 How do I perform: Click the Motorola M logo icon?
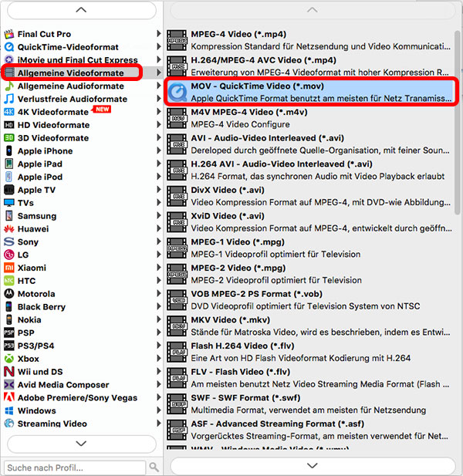click(x=9, y=294)
